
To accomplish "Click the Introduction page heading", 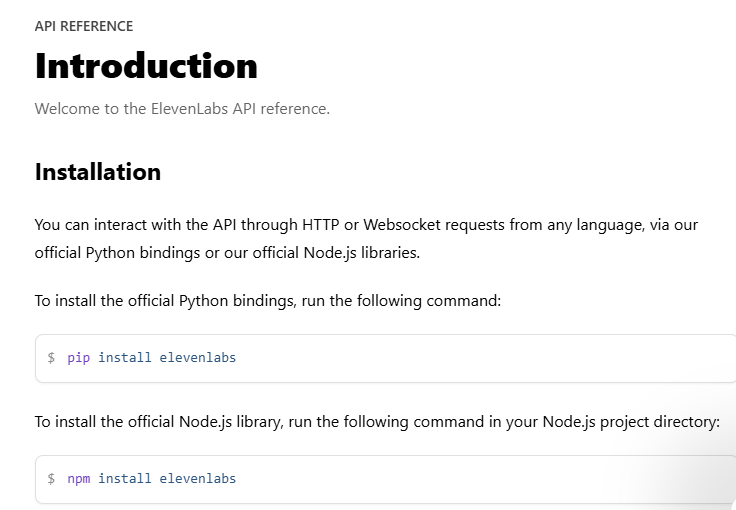I will point(146,66).
